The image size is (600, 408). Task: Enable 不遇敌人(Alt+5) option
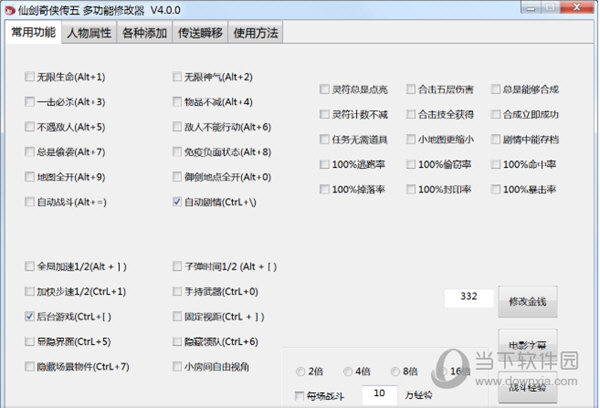(x=29, y=127)
